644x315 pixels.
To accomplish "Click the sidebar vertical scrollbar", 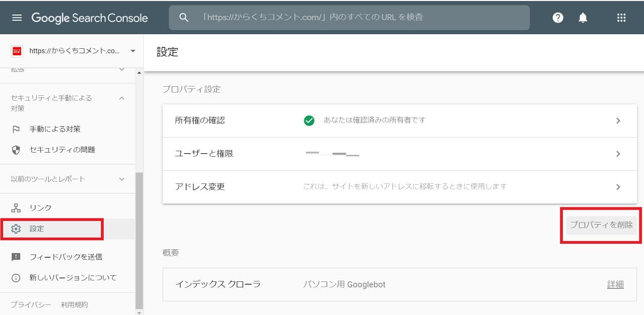I will tap(139, 241).
